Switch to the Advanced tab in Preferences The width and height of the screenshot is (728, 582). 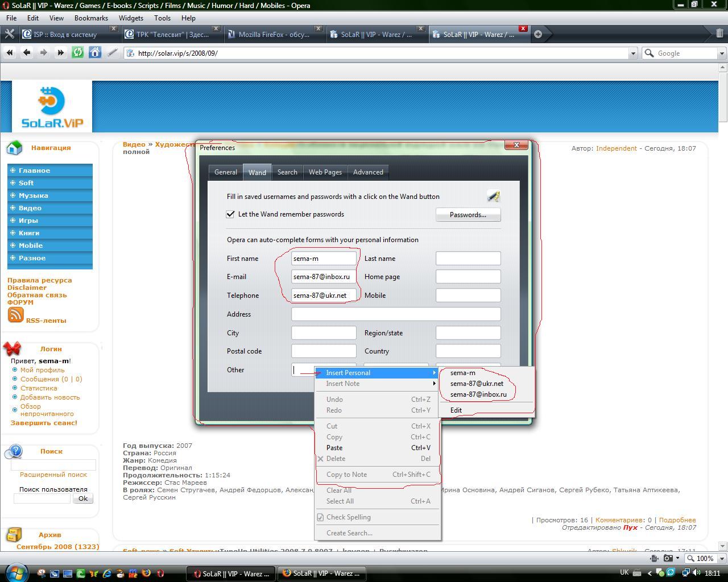(x=368, y=172)
